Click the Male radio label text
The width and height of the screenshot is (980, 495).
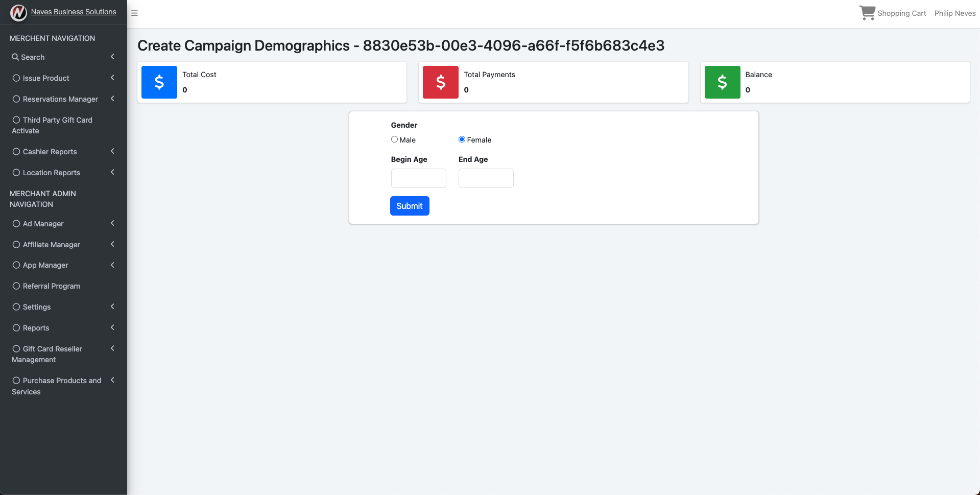tap(408, 140)
